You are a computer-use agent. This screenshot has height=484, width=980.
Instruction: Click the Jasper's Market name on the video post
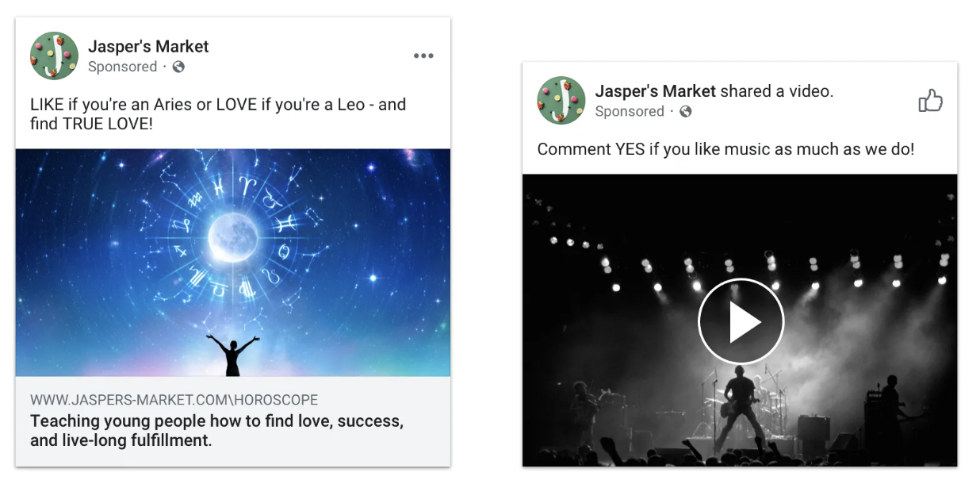(654, 90)
